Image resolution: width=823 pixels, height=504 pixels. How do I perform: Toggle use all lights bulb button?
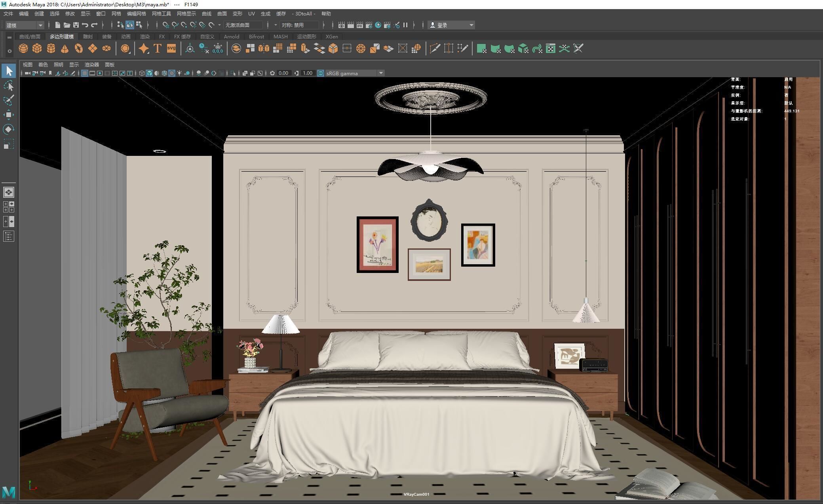[x=179, y=73]
